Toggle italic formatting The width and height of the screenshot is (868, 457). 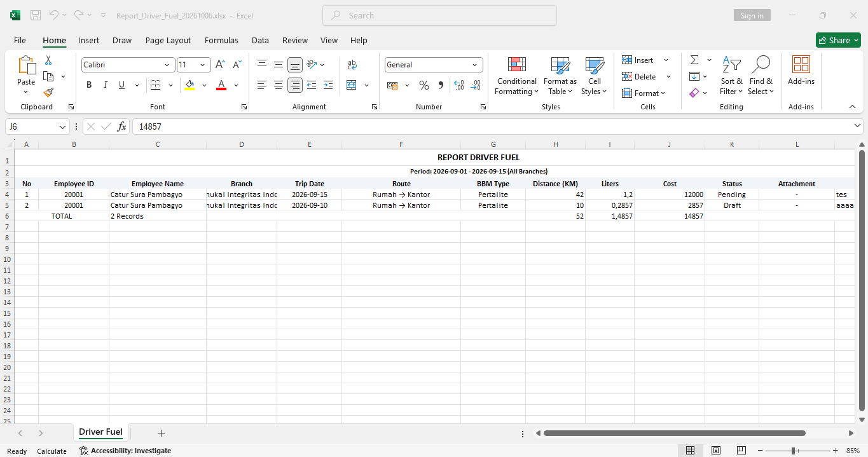(105, 85)
